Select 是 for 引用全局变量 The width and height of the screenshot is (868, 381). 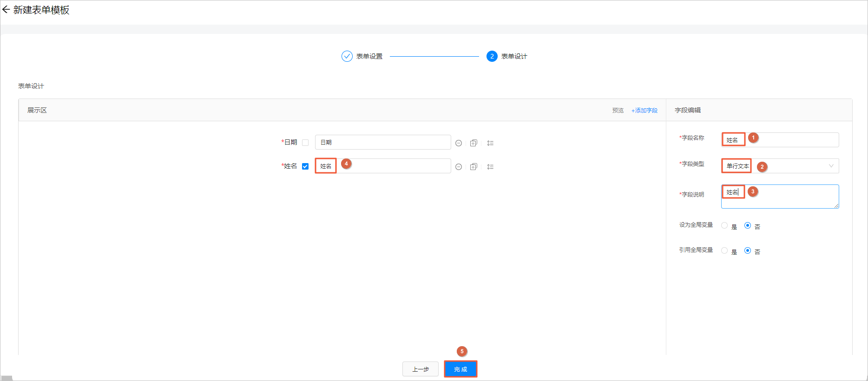724,250
